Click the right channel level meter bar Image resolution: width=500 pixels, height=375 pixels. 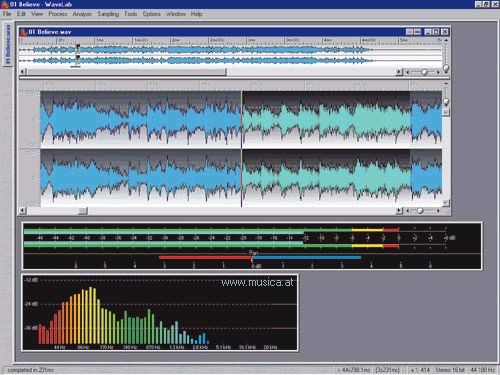point(211,245)
